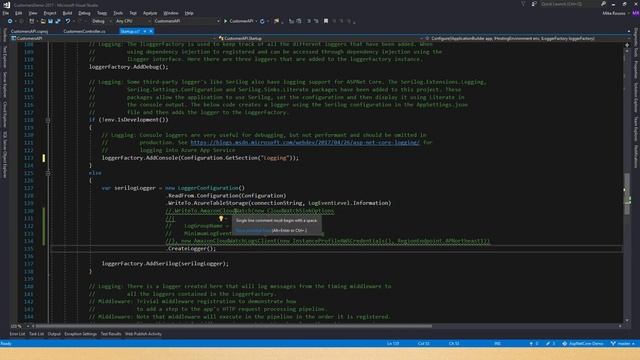Screen dimensions: 640x360
Task: Switch to the CustomerController.cs tab
Action: point(84,31)
